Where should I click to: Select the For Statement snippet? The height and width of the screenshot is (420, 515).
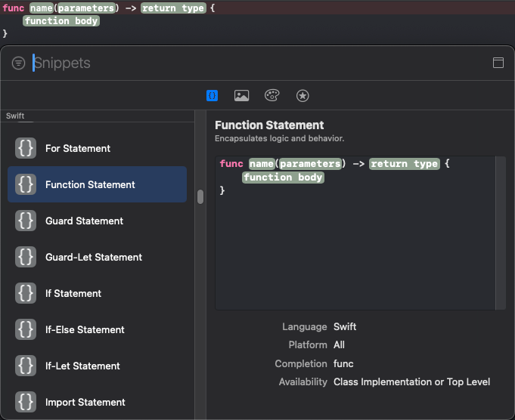[x=98, y=148]
